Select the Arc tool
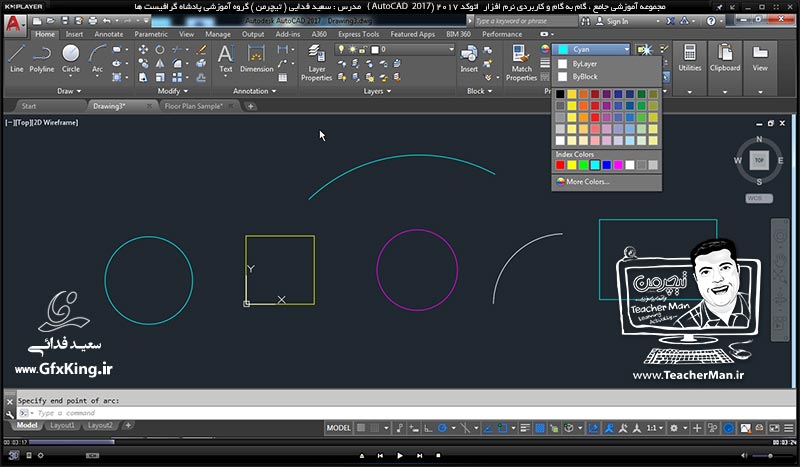The height and width of the screenshot is (467, 800). (97, 59)
